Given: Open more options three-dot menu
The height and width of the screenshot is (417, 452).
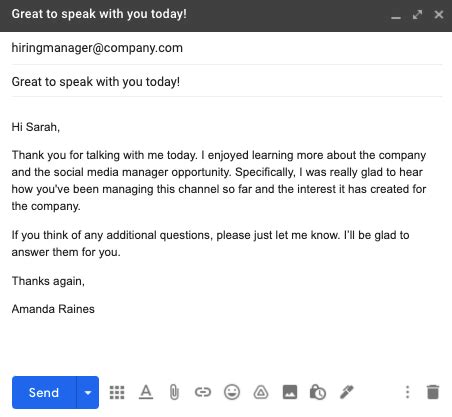Looking at the screenshot, I should (407, 392).
